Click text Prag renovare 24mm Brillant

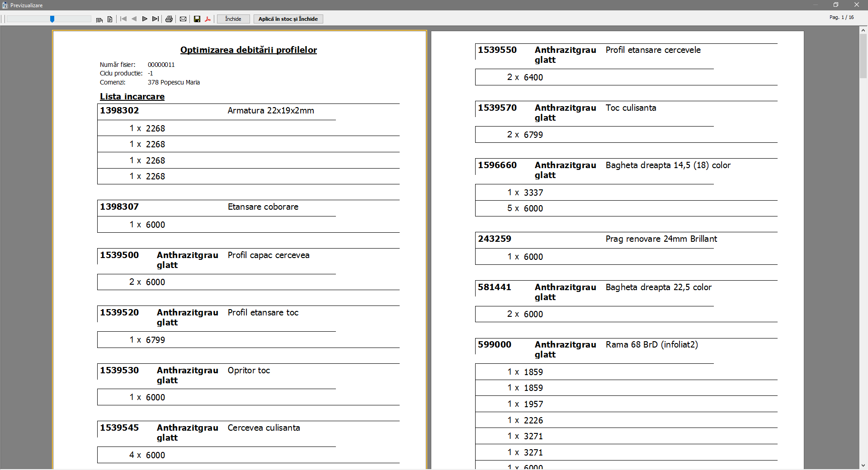click(661, 239)
